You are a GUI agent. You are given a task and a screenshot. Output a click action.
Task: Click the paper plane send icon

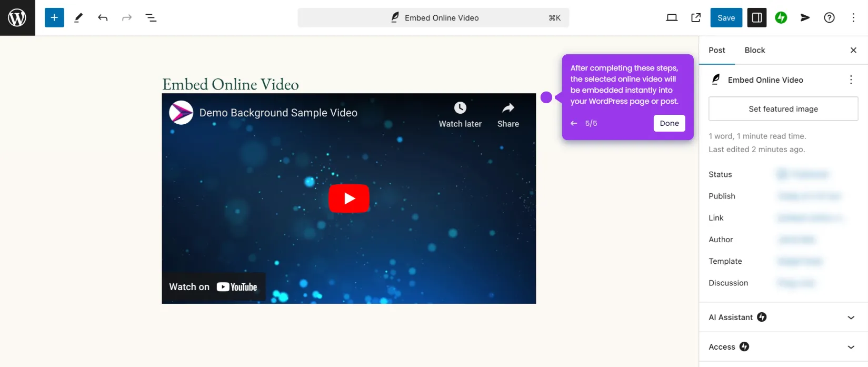805,18
